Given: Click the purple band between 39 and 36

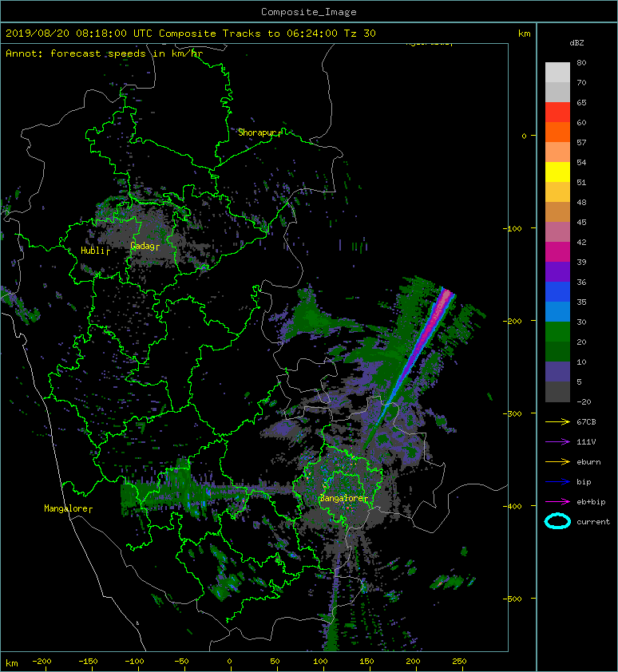Looking at the screenshot, I should point(557,271).
